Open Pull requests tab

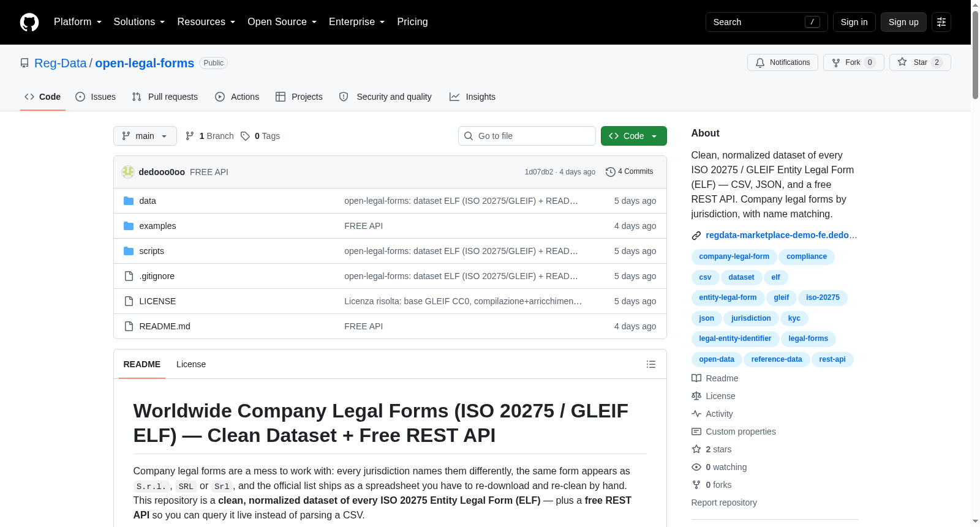click(165, 97)
